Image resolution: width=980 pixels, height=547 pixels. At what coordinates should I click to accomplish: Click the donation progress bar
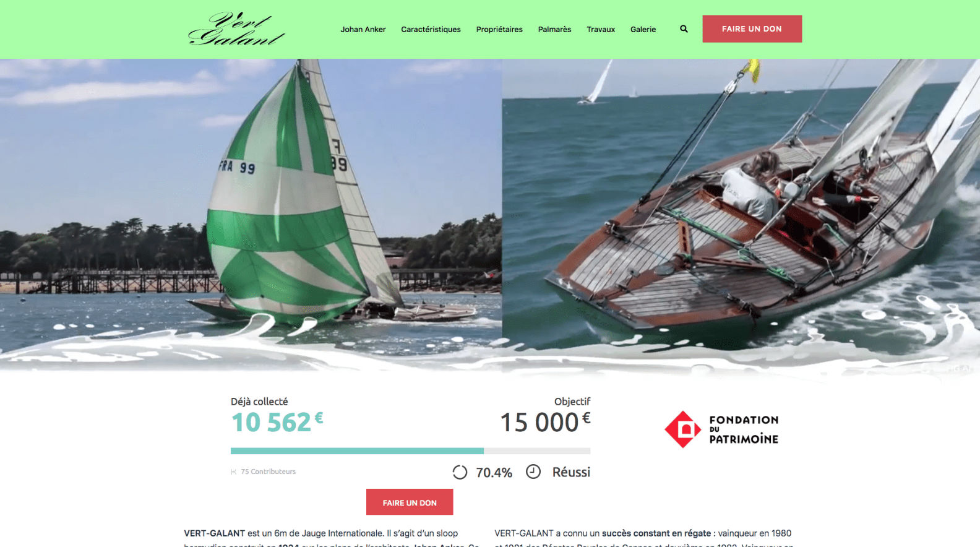tap(410, 451)
